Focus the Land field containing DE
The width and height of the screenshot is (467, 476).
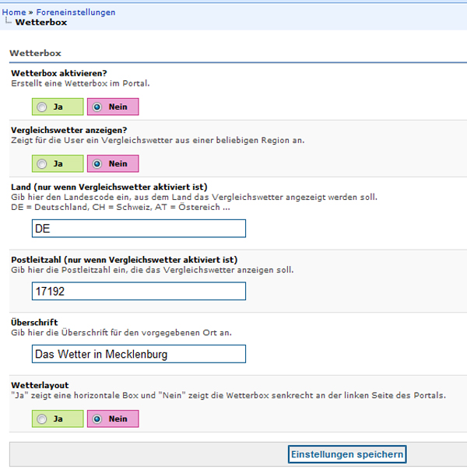pos(139,229)
